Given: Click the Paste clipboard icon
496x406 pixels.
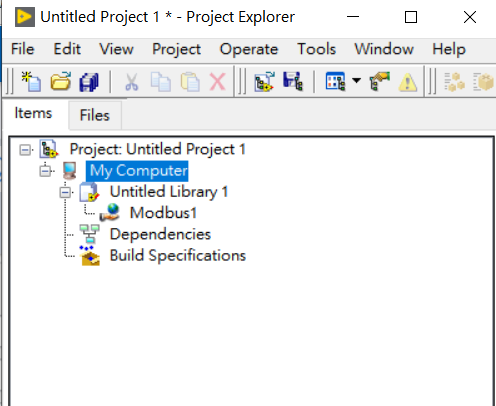Looking at the screenshot, I should pos(190,82).
